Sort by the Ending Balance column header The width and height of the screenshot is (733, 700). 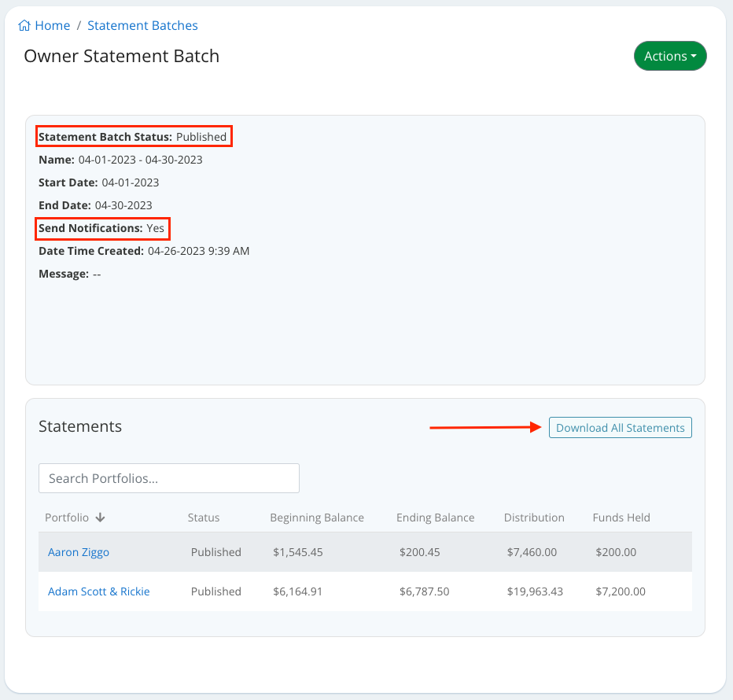(436, 518)
